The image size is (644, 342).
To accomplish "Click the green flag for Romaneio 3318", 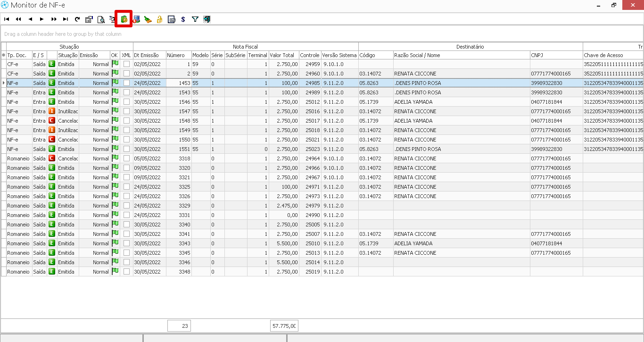I will pos(115,158).
